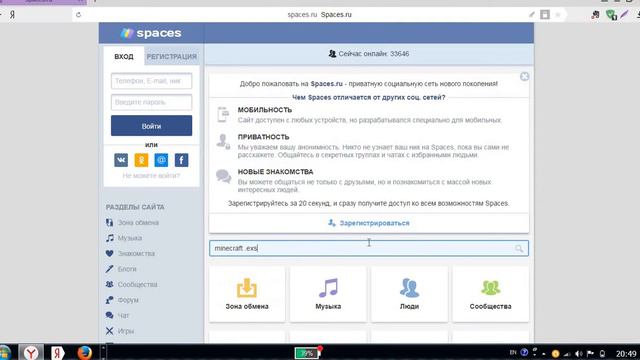
Task: Click the music note icon in sidebar
Action: 109,238
